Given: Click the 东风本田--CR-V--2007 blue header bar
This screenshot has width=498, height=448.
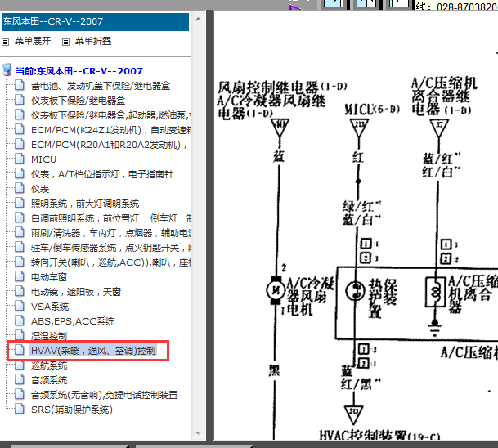Looking at the screenshot, I should (x=96, y=22).
